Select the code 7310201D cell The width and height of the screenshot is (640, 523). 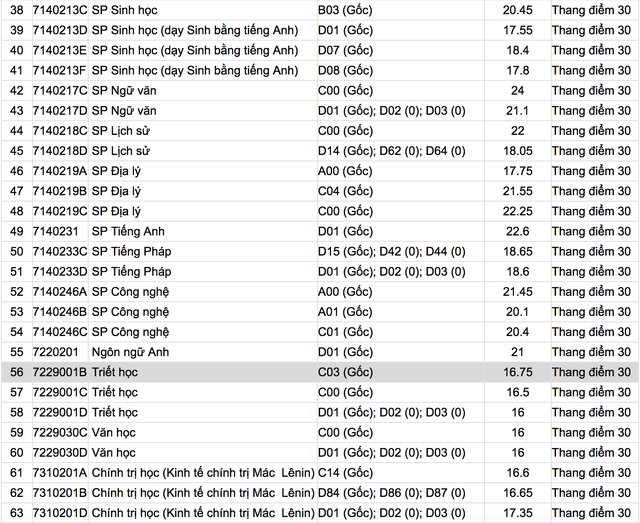pyautogui.click(x=59, y=513)
